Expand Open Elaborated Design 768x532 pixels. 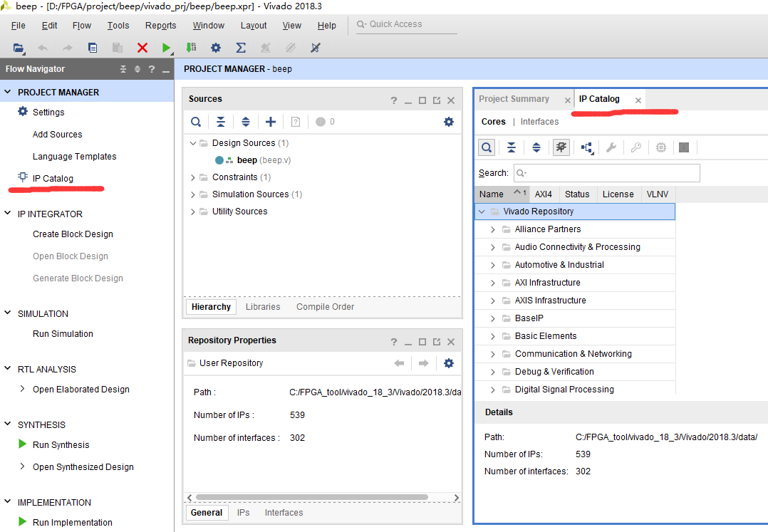(x=22, y=389)
